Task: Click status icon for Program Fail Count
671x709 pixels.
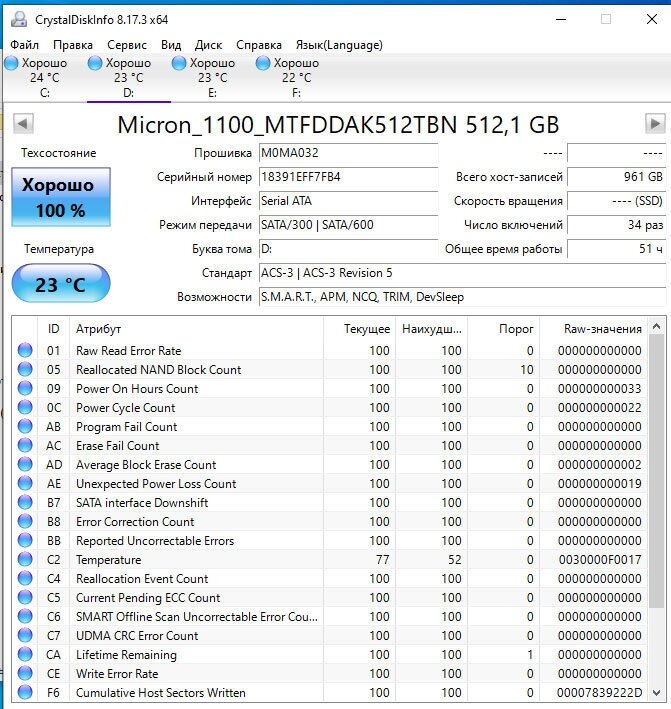Action: point(25,426)
